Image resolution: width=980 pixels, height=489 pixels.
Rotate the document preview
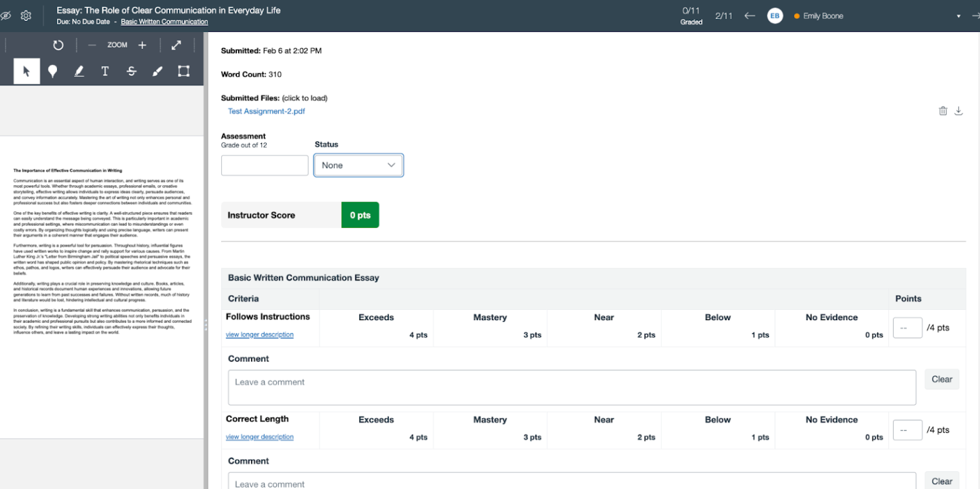pos(58,45)
